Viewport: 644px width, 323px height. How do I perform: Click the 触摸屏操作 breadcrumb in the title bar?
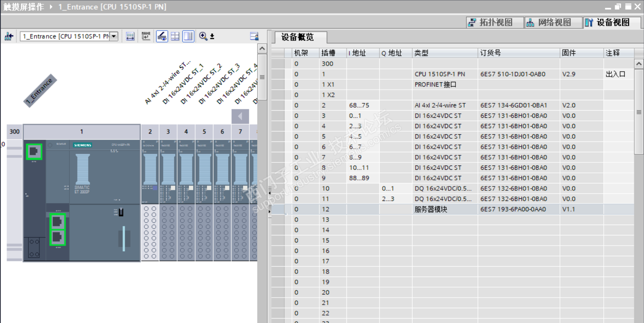pos(24,7)
